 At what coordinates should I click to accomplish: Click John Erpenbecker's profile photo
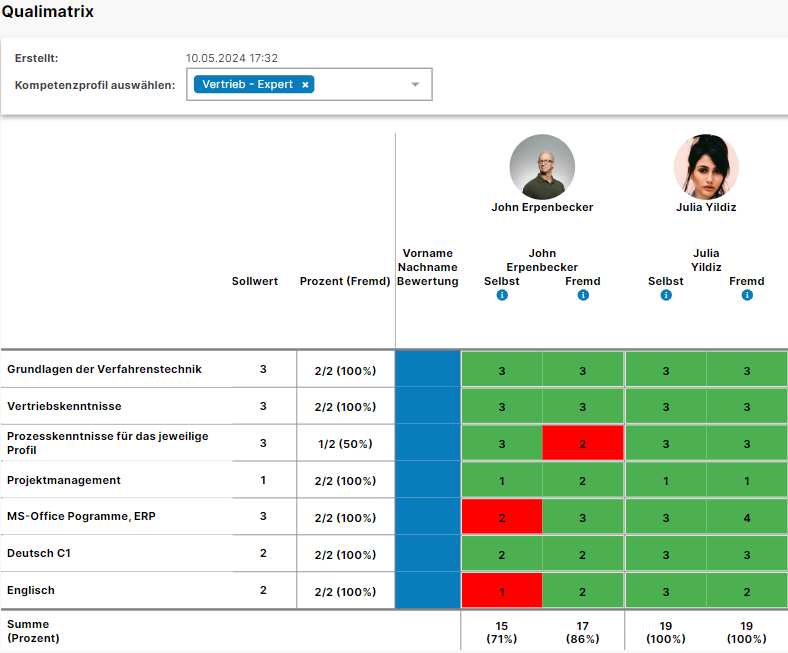542,167
